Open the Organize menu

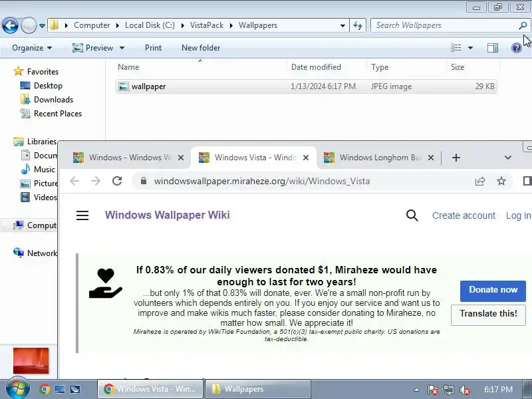point(32,48)
